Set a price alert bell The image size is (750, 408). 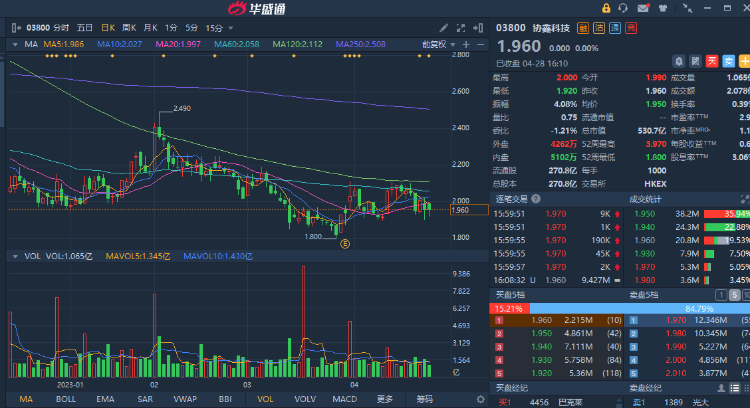(679, 61)
